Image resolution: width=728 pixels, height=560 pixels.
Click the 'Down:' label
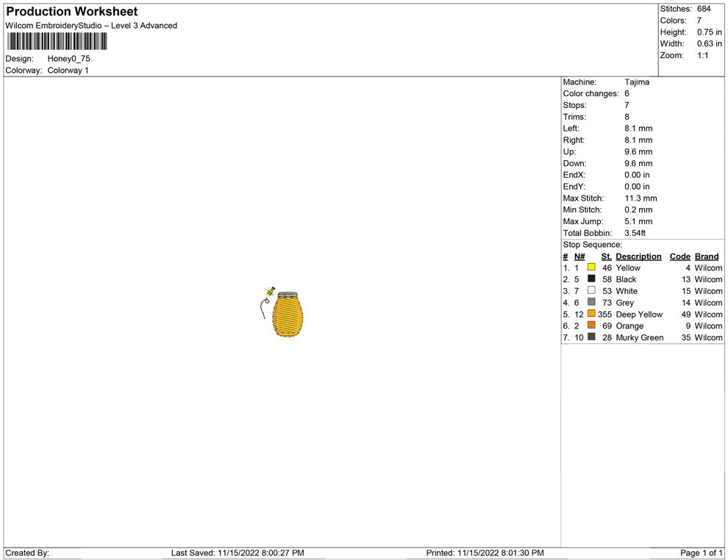pyautogui.click(x=575, y=163)
